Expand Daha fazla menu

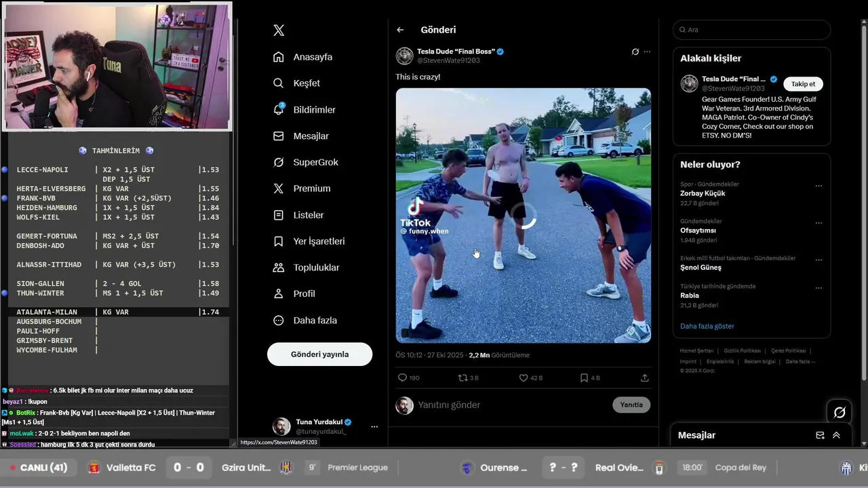pos(305,320)
